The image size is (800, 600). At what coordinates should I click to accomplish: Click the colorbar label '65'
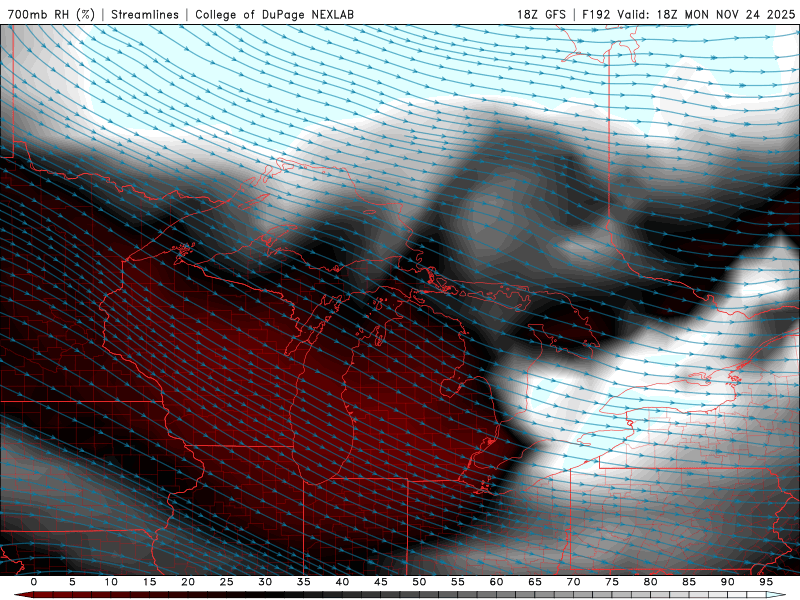tap(535, 582)
